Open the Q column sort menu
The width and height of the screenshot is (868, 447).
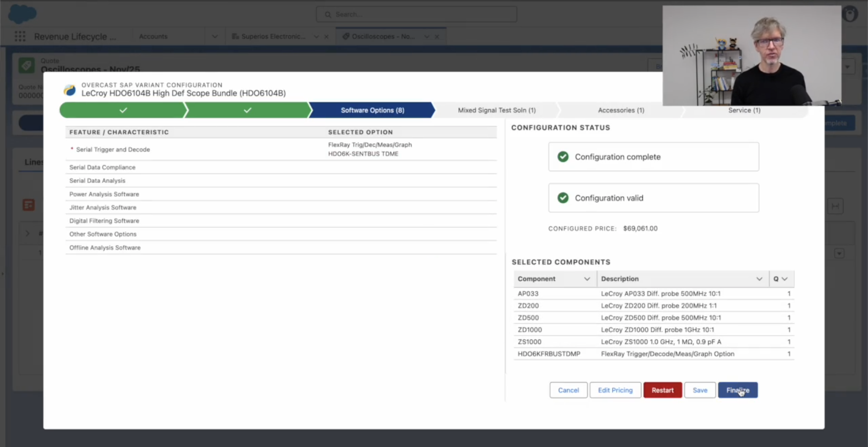pos(785,279)
